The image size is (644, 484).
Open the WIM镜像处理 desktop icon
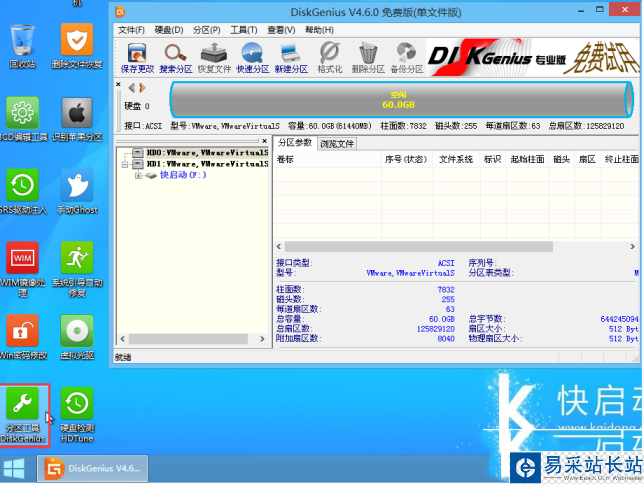tap(22, 270)
